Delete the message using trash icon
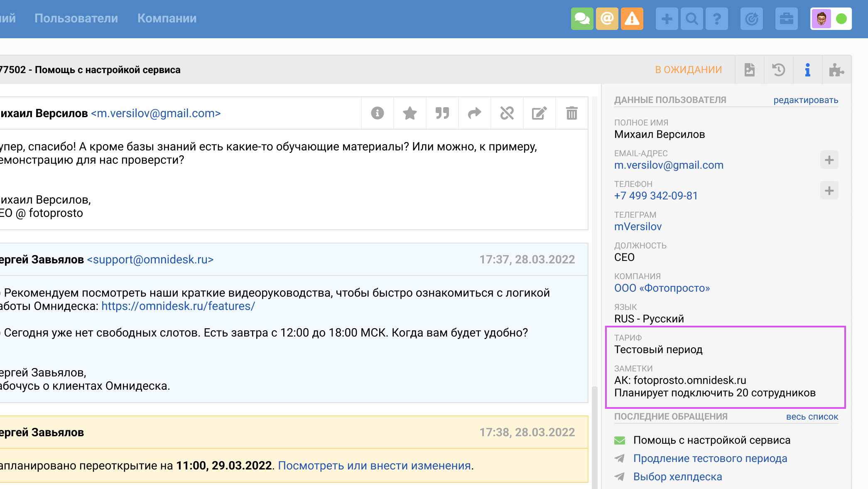This screenshot has width=868, height=489. click(571, 113)
